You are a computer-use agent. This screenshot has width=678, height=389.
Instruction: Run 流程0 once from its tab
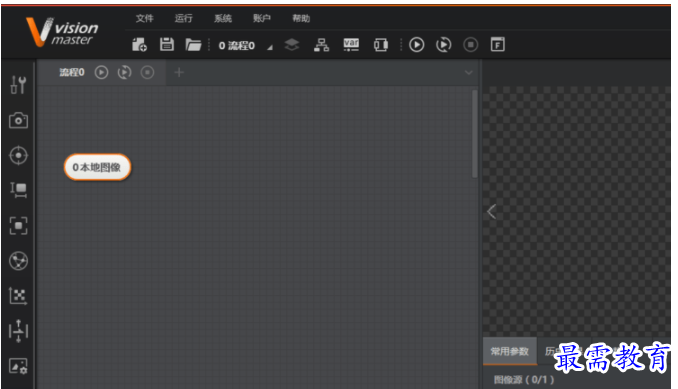click(x=101, y=72)
